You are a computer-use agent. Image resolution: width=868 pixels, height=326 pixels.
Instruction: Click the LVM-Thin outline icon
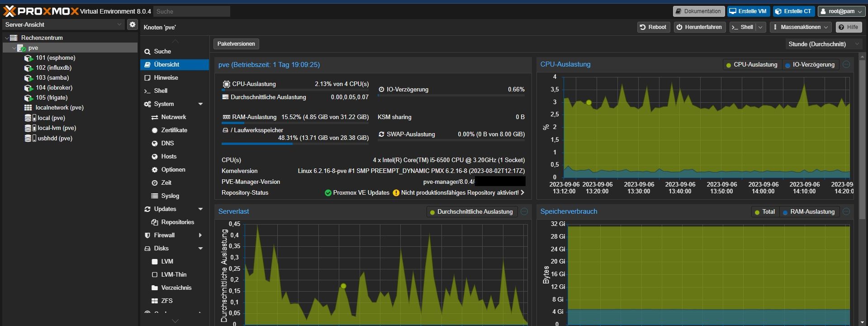154,275
